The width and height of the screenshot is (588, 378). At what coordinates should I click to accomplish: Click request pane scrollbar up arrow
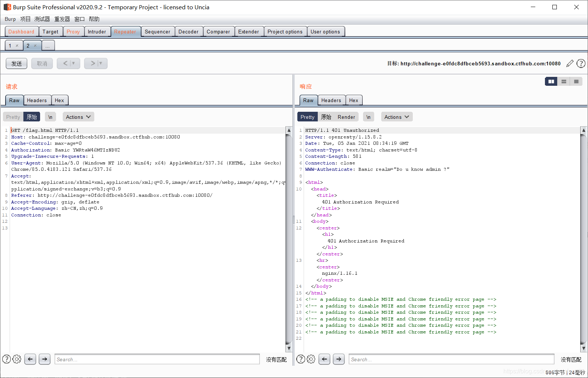(x=289, y=130)
